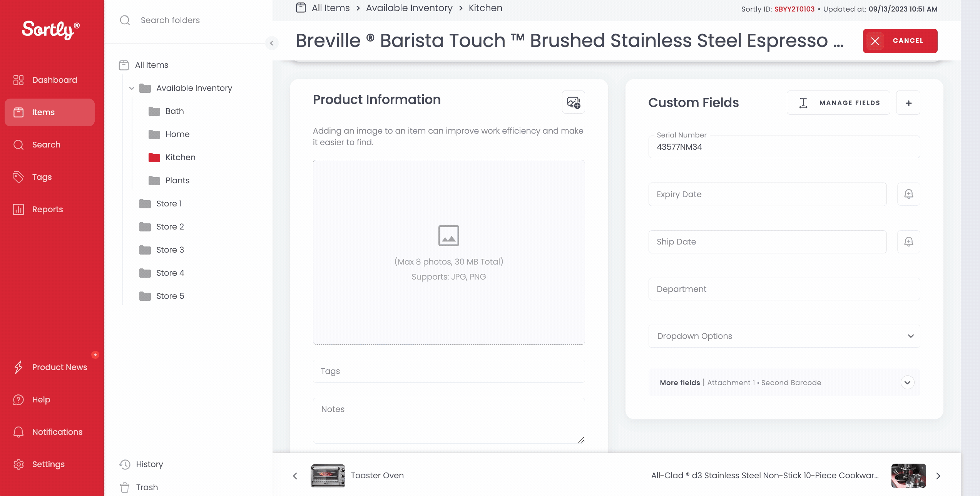Click the add image icon
The image size is (980, 496).
[x=573, y=102]
